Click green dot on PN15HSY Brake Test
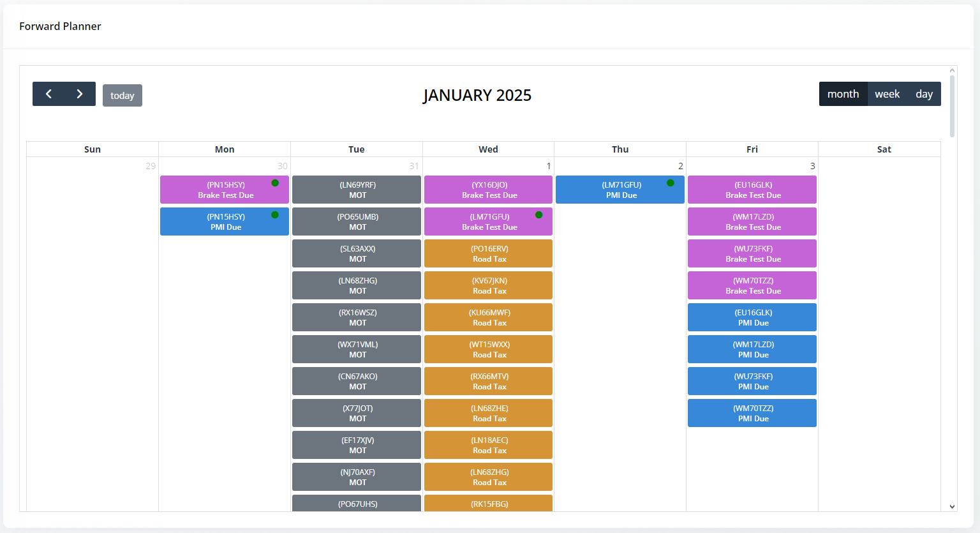This screenshot has width=980, height=533. (275, 183)
